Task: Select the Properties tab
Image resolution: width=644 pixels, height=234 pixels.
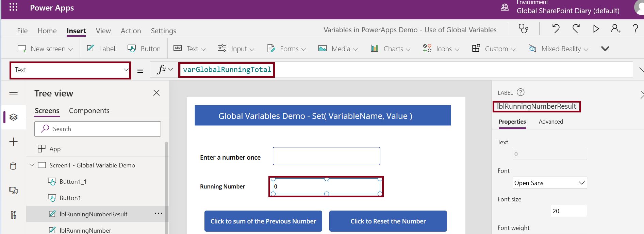Action: point(512,122)
